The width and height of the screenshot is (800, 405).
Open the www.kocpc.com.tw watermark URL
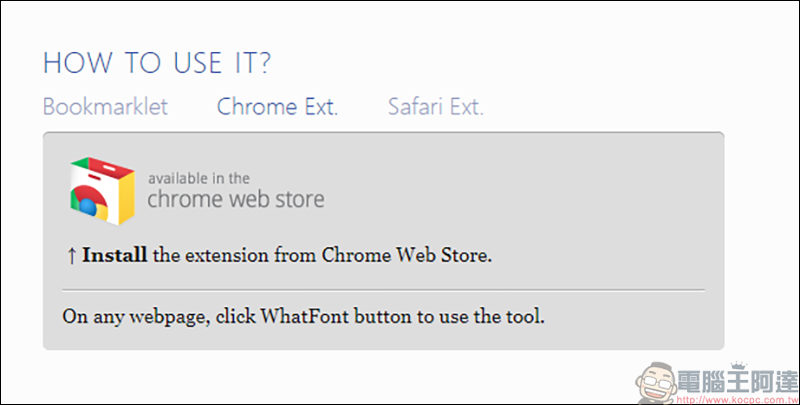click(738, 399)
